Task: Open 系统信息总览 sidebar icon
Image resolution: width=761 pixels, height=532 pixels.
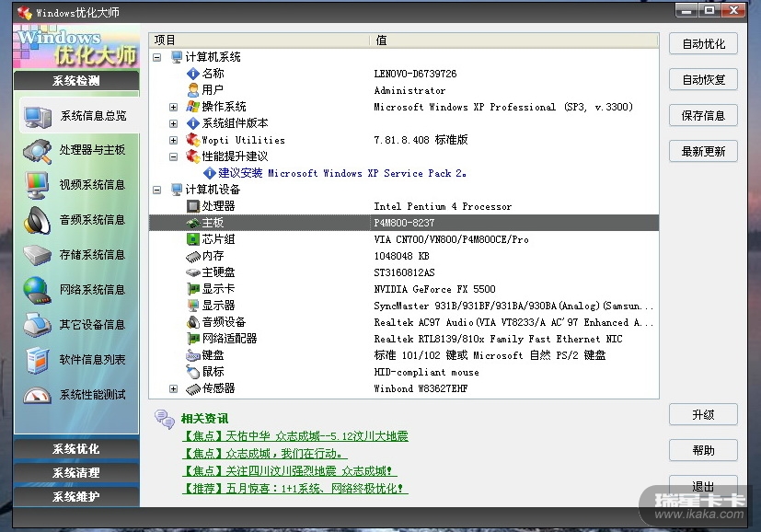Action: 38,116
